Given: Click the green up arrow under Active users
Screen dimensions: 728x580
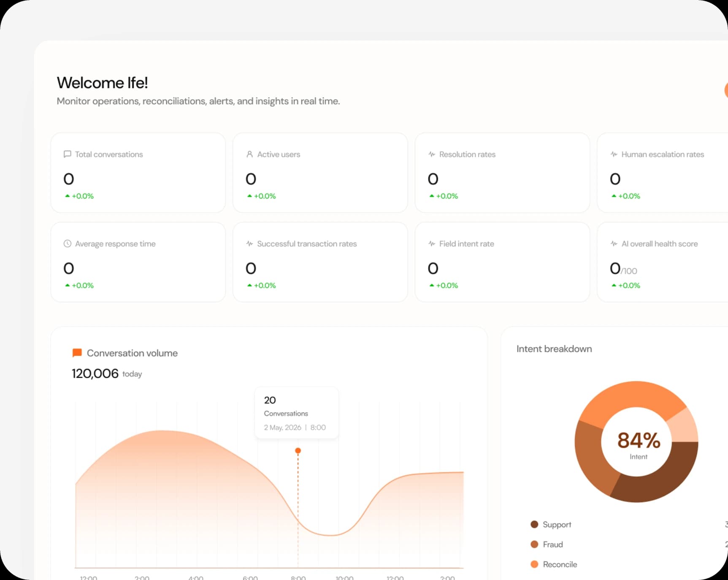Looking at the screenshot, I should (249, 196).
